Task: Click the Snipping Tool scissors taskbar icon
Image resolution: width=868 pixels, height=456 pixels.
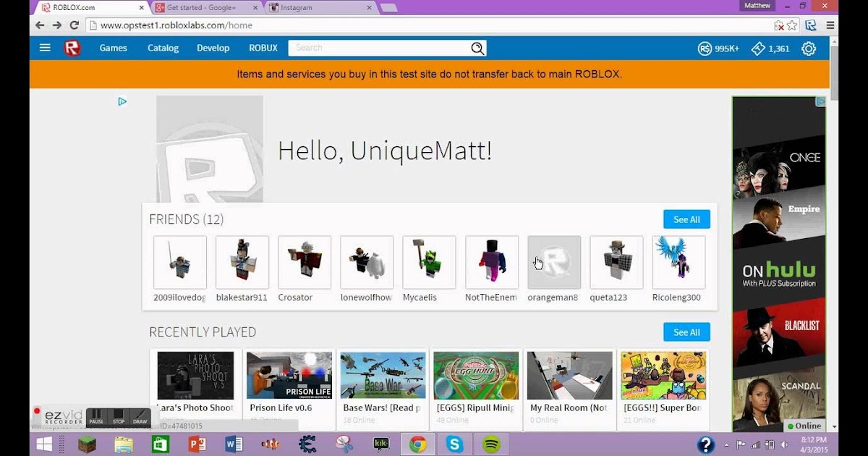Action: (x=344, y=444)
